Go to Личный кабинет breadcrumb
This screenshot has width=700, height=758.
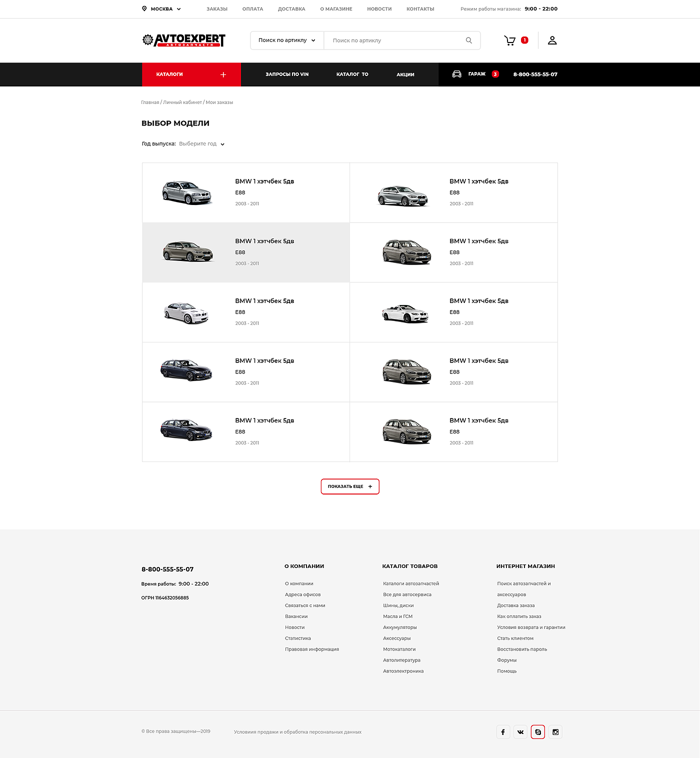coord(182,102)
